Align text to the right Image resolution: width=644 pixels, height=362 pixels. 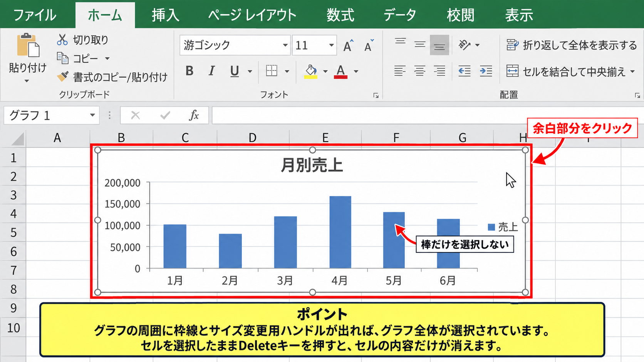click(x=439, y=71)
